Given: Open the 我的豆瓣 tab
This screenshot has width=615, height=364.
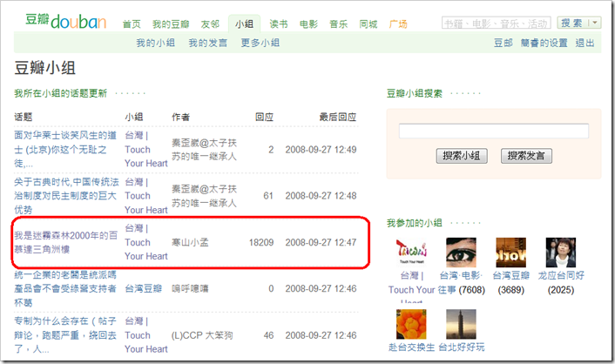Looking at the screenshot, I should pos(171,24).
